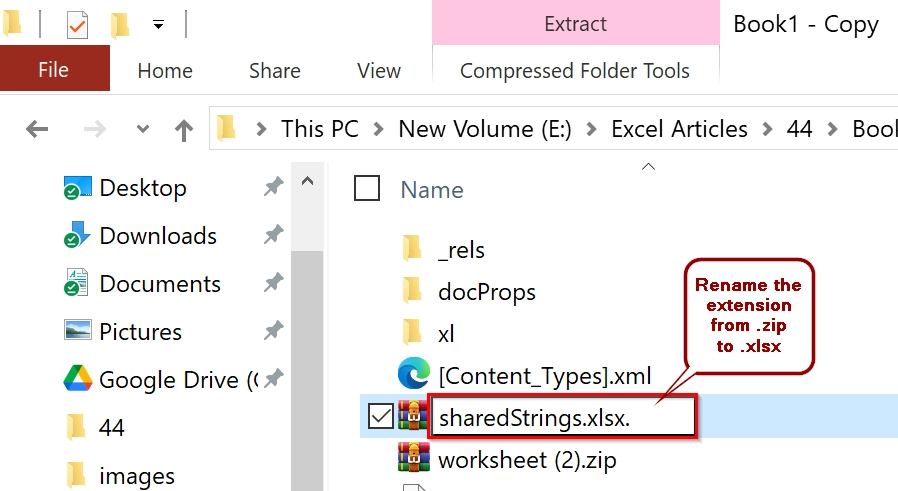Viewport: 898px width, 491px height.
Task: Click the pin icon next to Downloads
Action: (273, 234)
